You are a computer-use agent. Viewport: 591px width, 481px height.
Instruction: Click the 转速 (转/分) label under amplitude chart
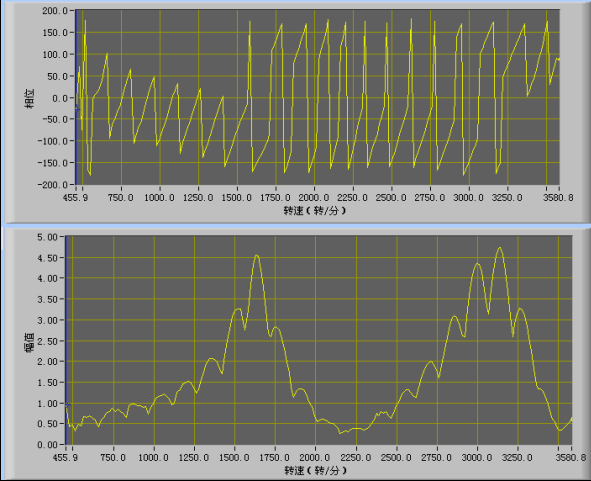point(315,470)
